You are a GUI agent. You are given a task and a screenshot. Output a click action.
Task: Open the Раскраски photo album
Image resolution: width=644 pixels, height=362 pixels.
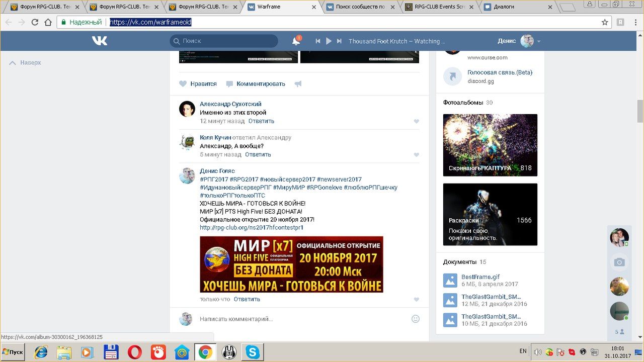490,214
